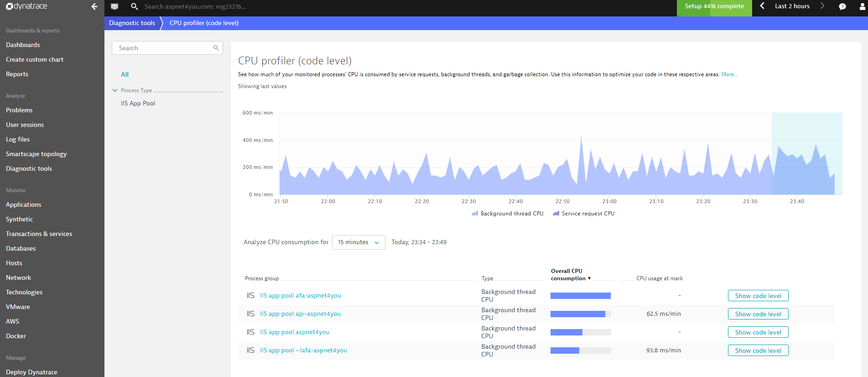Image resolution: width=868 pixels, height=377 pixels.
Task: Collapse the Process Type filter section
Action: point(115,90)
